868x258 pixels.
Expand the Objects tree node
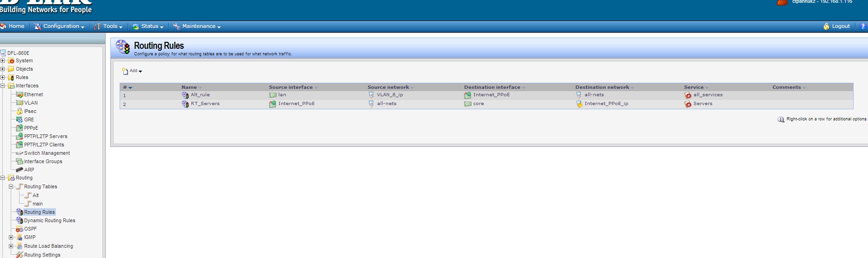click(x=2, y=69)
